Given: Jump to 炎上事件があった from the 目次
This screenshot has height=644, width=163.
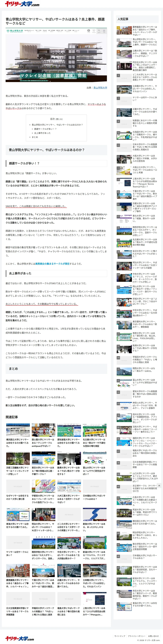Looking at the screenshot, I should (42, 133).
